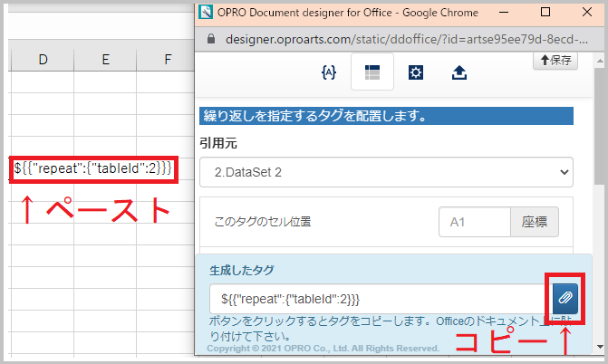Screen dimensions: 608x364
Task: Select the table repeat tag tab
Action: tap(372, 73)
